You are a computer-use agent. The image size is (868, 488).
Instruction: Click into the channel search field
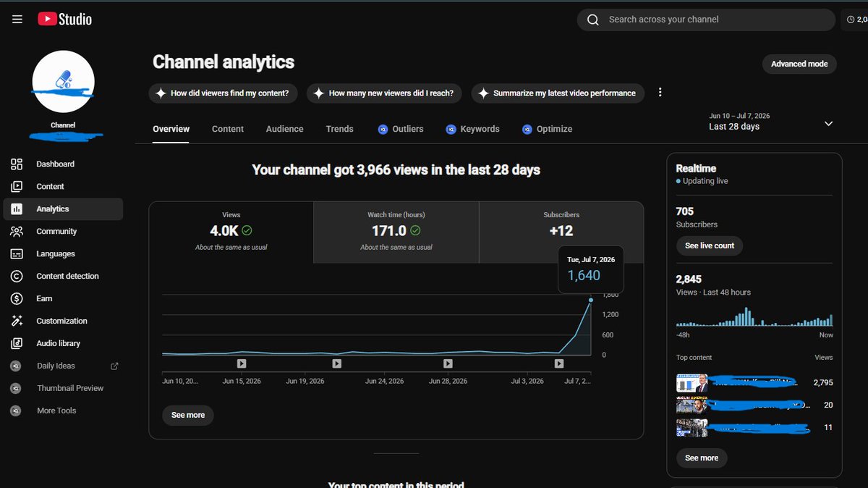[706, 20]
